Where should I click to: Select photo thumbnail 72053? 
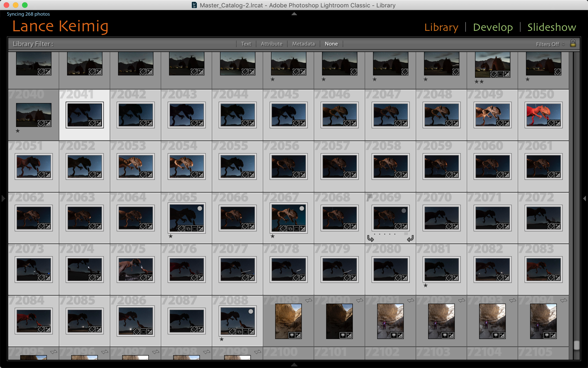136,166
